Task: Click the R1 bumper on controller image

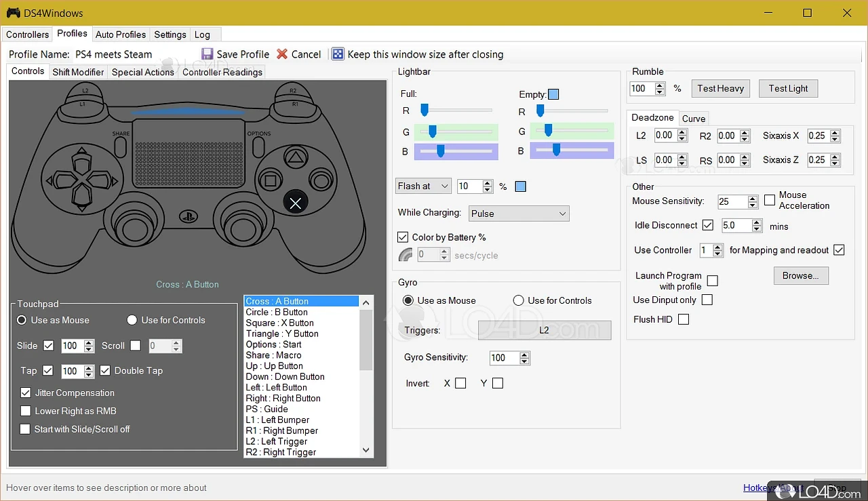Action: coord(294,104)
